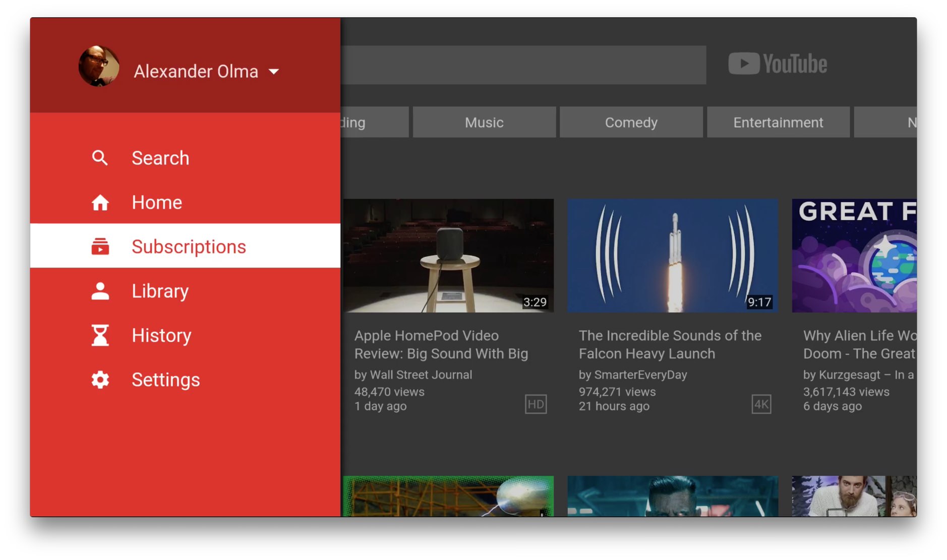Screen dimensions: 947x560
Task: Click the History hourglass icon
Action: point(100,335)
